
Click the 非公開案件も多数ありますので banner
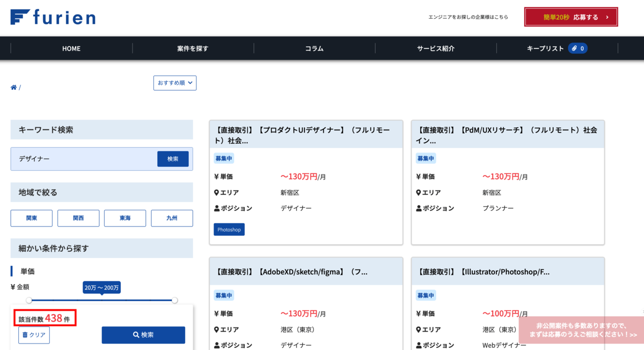581,330
